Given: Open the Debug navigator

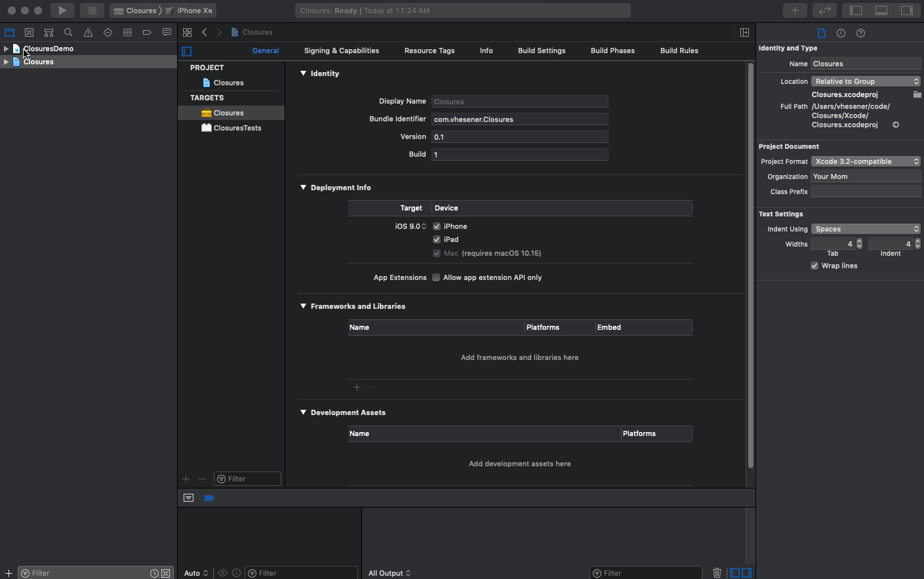Looking at the screenshot, I should point(127,32).
